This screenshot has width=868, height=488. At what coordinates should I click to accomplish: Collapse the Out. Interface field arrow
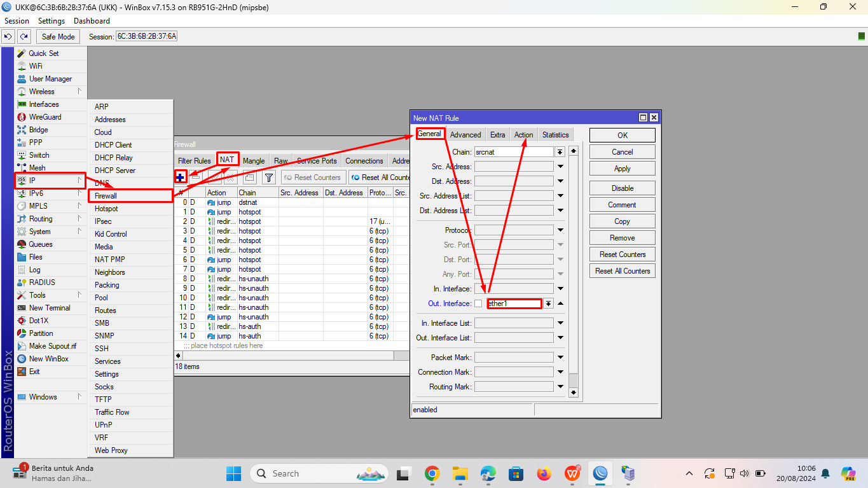pos(560,303)
